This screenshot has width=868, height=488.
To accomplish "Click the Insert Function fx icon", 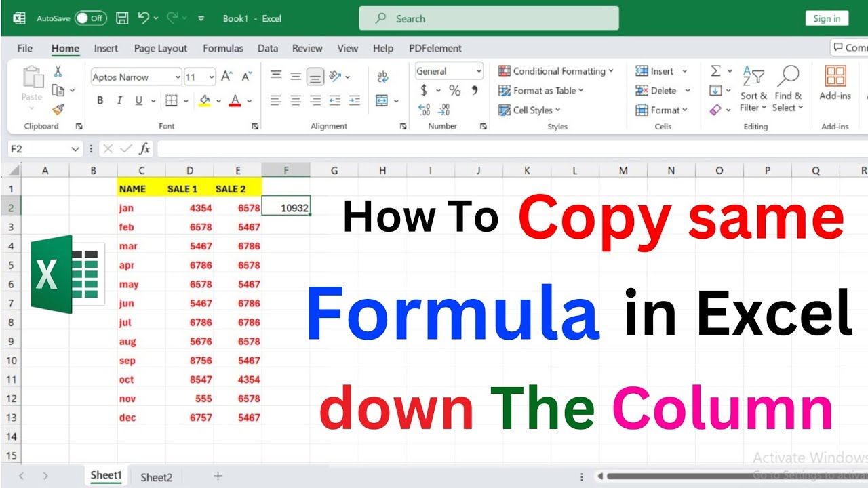I will (x=144, y=148).
